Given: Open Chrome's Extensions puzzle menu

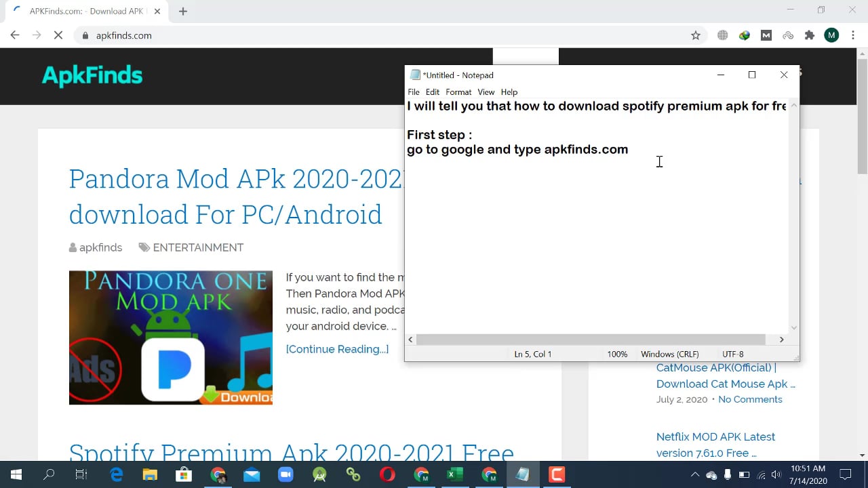Looking at the screenshot, I should [810, 35].
